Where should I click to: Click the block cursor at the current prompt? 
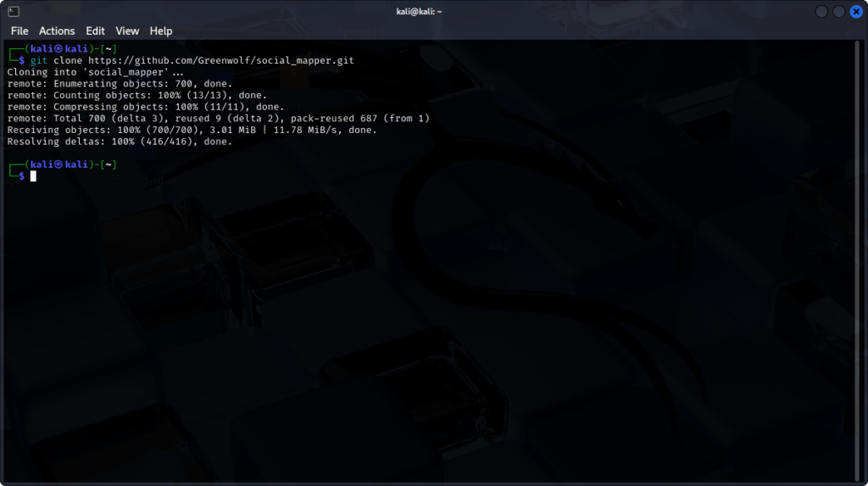pos(33,176)
